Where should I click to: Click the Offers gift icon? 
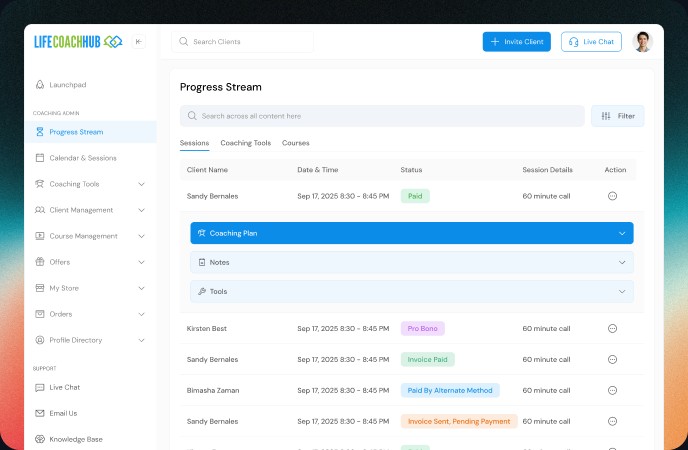[x=40, y=262]
